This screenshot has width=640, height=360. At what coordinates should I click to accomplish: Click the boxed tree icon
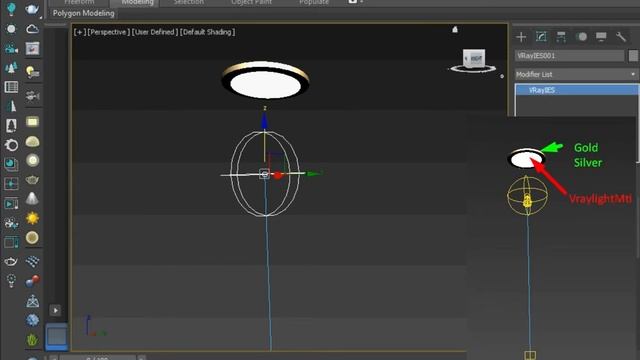(11, 126)
